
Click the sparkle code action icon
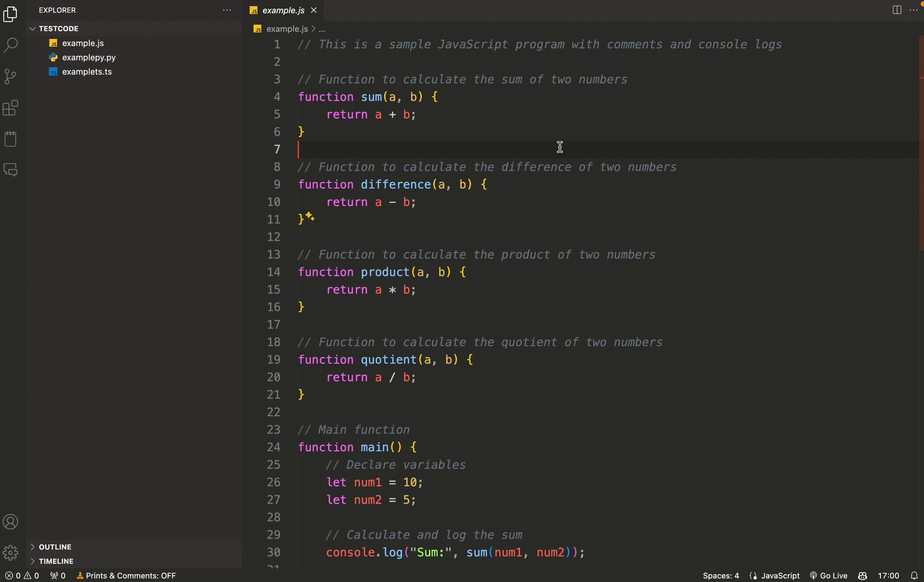(x=310, y=216)
